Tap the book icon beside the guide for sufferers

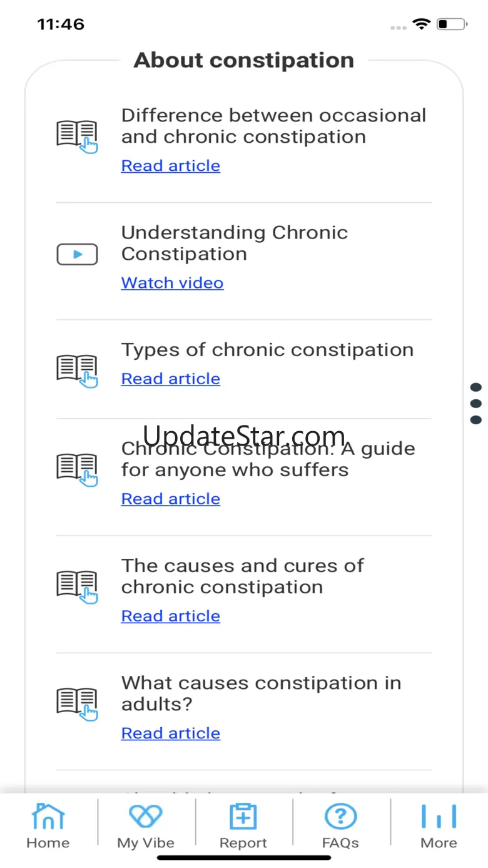(78, 469)
